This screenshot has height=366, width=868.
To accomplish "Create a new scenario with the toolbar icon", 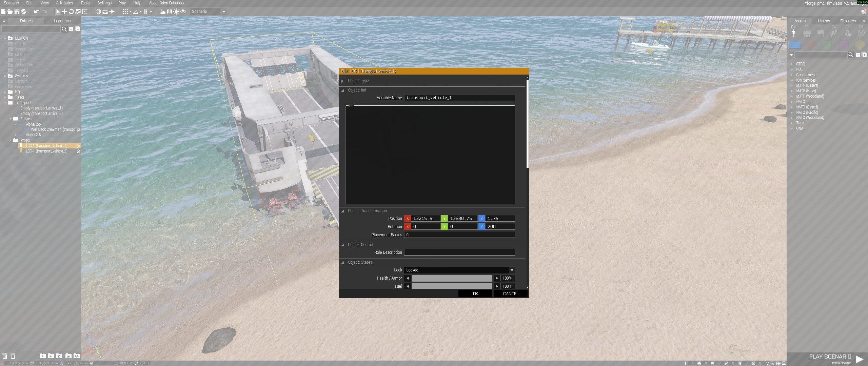I will click(3, 12).
